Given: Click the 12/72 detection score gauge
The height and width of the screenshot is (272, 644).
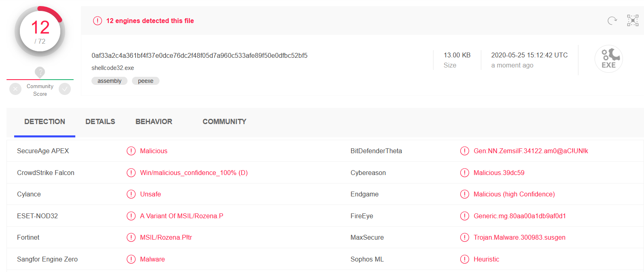Looking at the screenshot, I should [x=40, y=32].
